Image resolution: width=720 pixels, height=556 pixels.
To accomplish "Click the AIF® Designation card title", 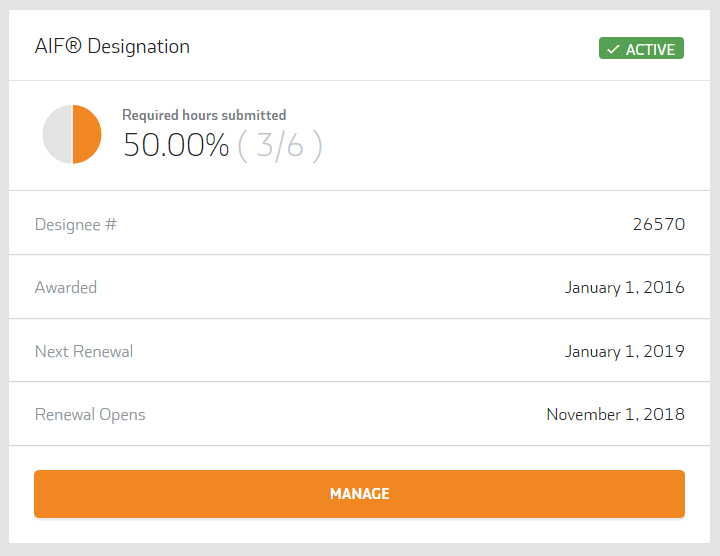I will [x=112, y=47].
